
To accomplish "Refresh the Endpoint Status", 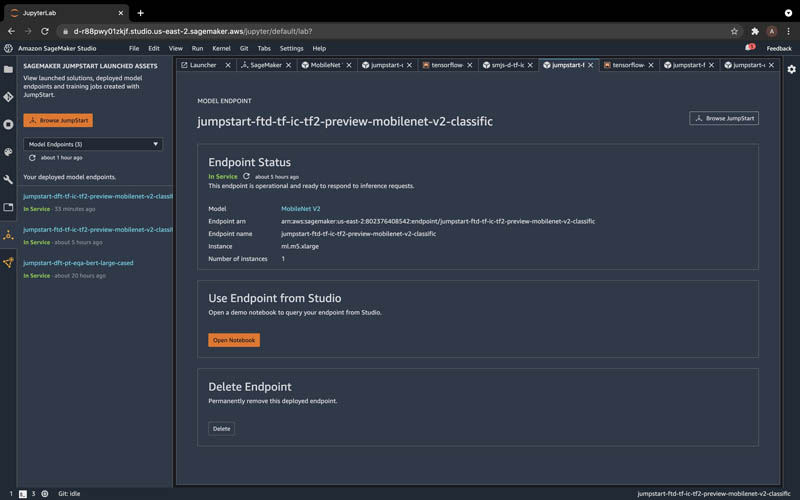I will [x=246, y=176].
